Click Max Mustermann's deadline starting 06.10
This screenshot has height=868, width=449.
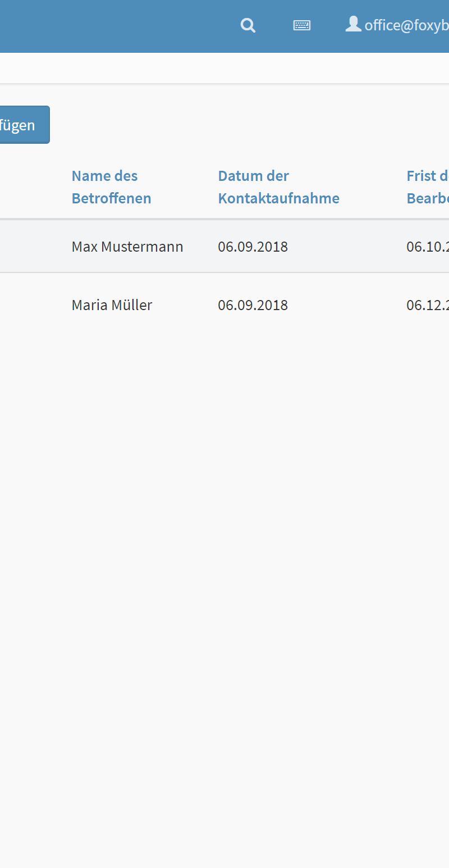pyautogui.click(x=428, y=247)
